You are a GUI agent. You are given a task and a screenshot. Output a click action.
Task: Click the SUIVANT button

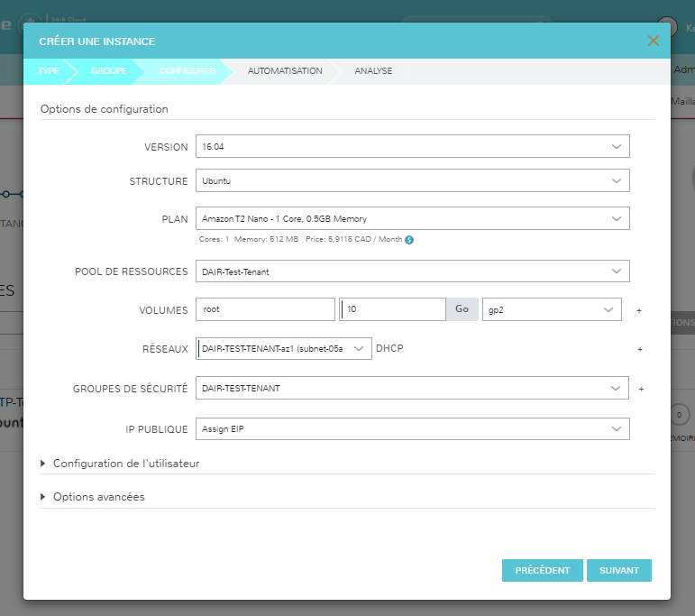[x=618, y=571]
